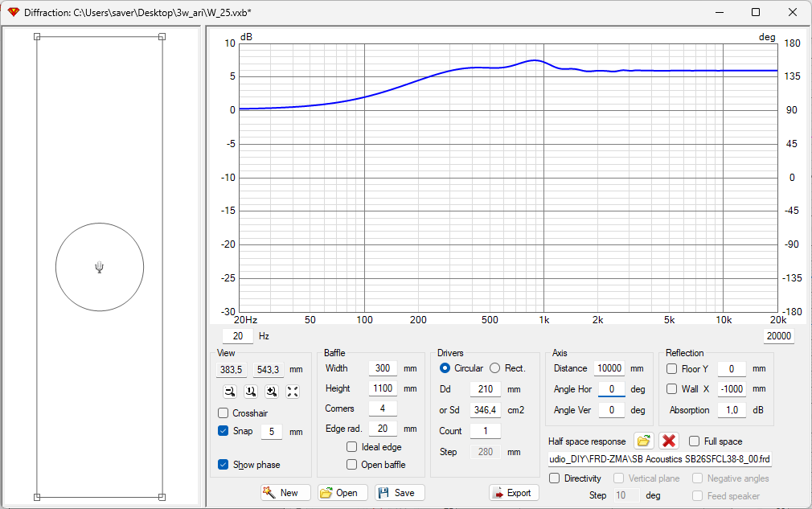Zoom in the baffle view

[x=272, y=392]
